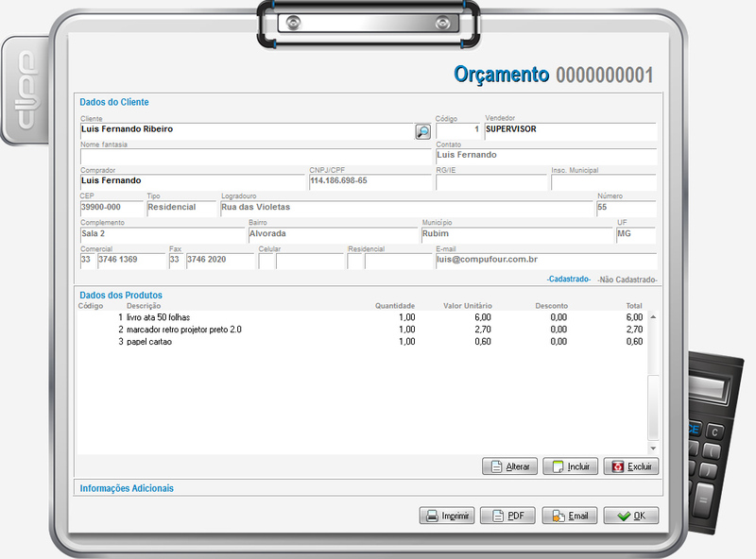
Task: Switch to the -Não Cadastrado- client option
Action: coord(627,279)
